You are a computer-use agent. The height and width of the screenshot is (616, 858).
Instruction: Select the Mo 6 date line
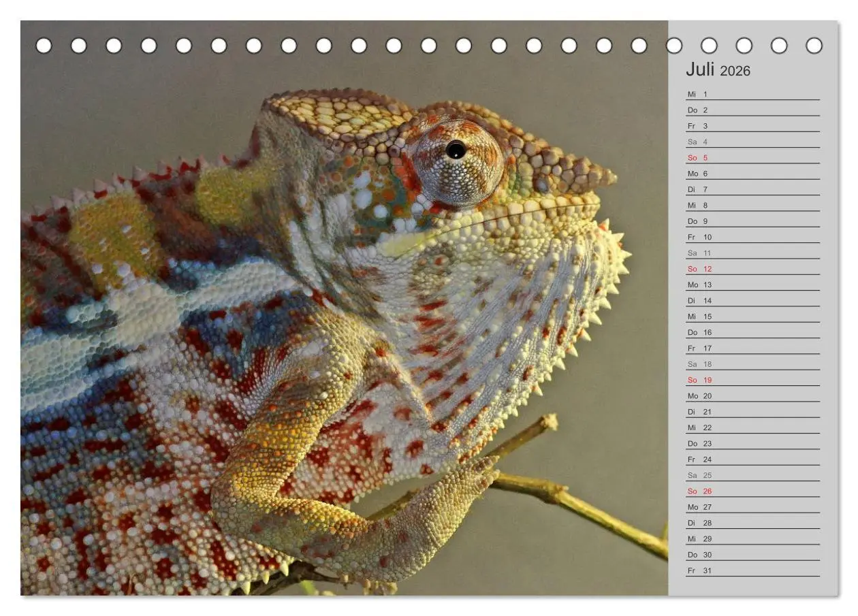pyautogui.click(x=752, y=174)
